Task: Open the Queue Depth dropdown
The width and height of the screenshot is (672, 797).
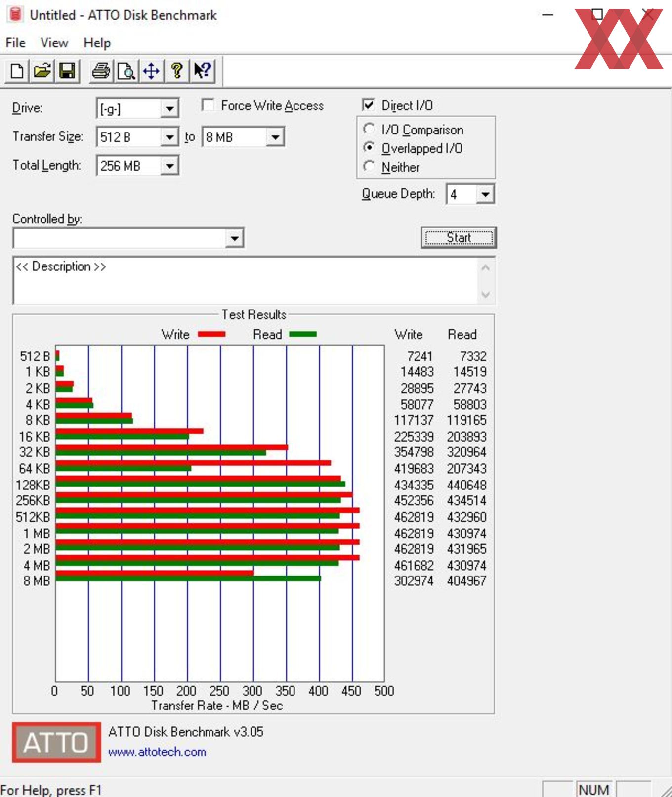Action: point(485,194)
